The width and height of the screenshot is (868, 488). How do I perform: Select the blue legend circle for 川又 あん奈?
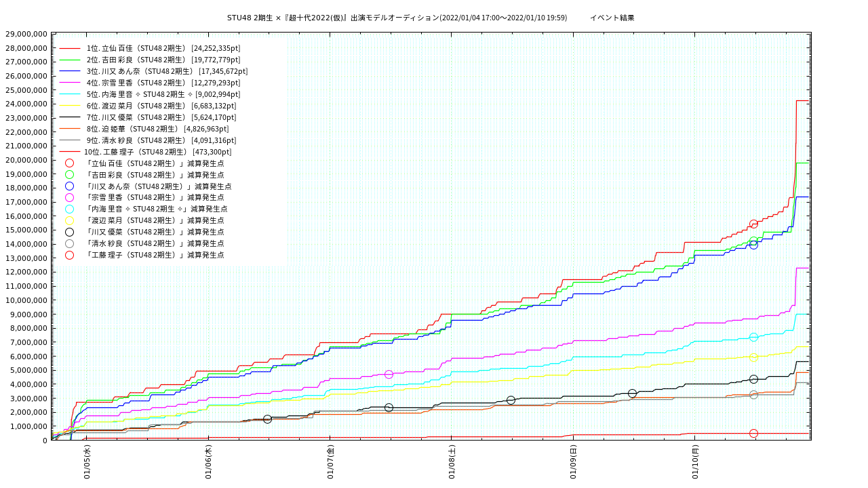tap(69, 186)
